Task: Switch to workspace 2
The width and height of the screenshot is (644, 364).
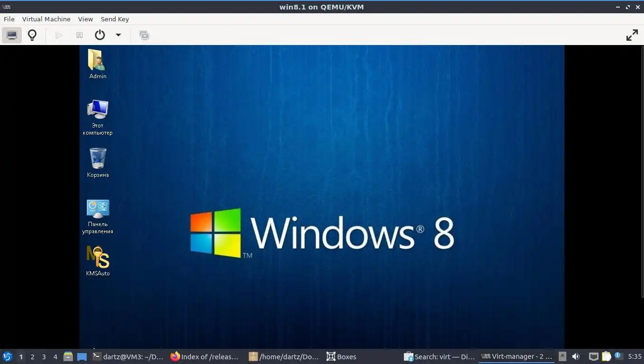Action: click(x=32, y=356)
